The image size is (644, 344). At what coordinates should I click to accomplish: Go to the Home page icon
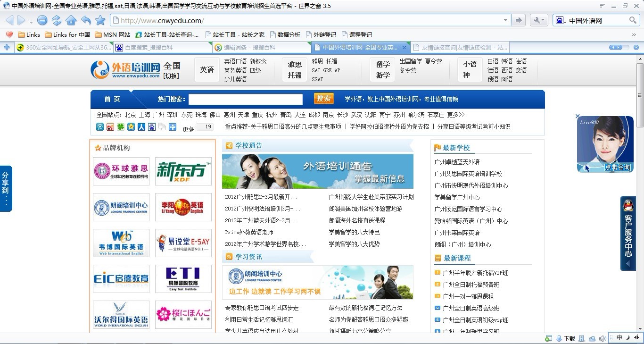click(x=71, y=20)
